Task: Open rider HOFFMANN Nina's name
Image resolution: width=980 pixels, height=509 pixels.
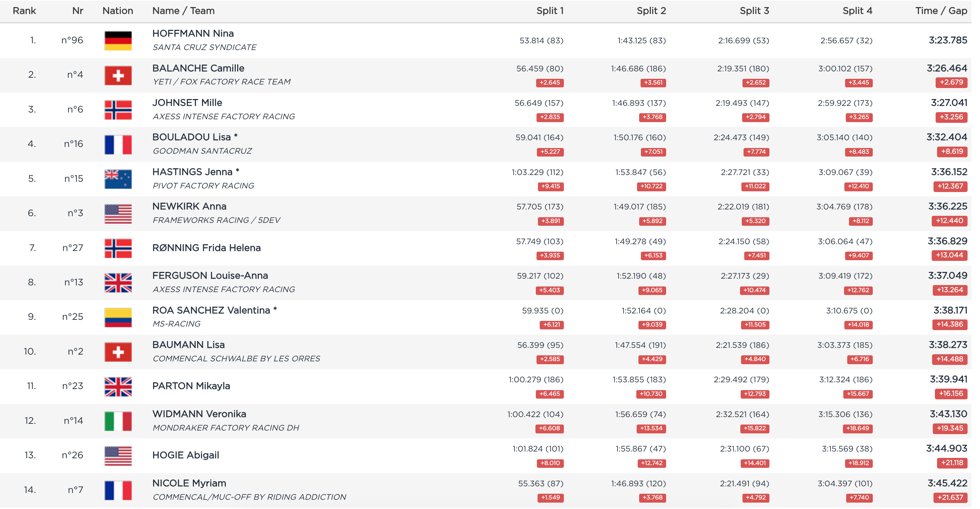Action: (x=193, y=33)
